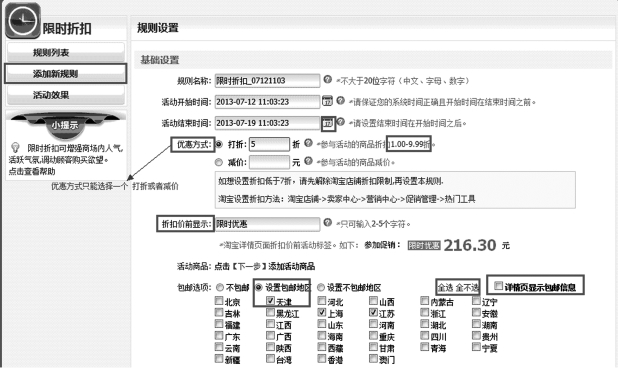Check the 河南 region checkbox
The height and width of the screenshot is (373, 618).
(373, 324)
